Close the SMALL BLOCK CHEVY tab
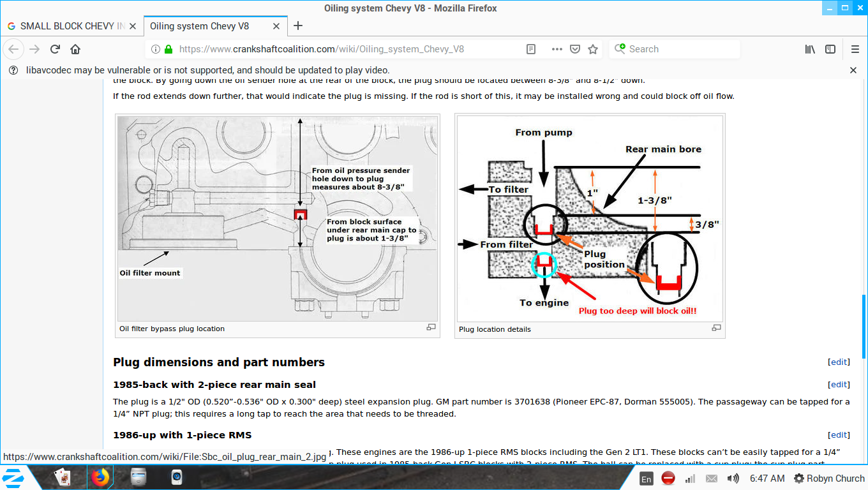 (133, 26)
